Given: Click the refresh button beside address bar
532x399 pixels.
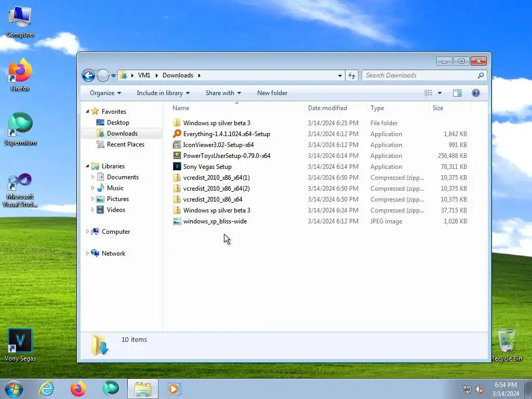Looking at the screenshot, I should [352, 75].
